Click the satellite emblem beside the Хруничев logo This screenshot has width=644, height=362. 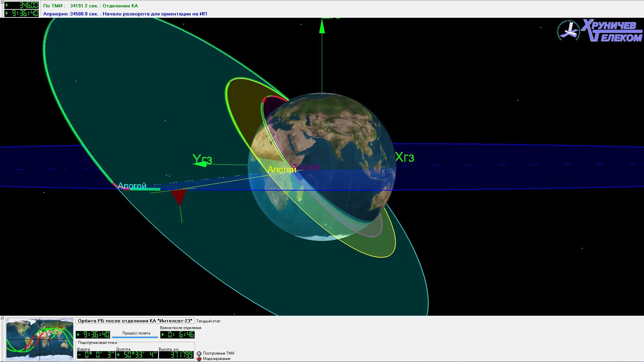click(568, 31)
